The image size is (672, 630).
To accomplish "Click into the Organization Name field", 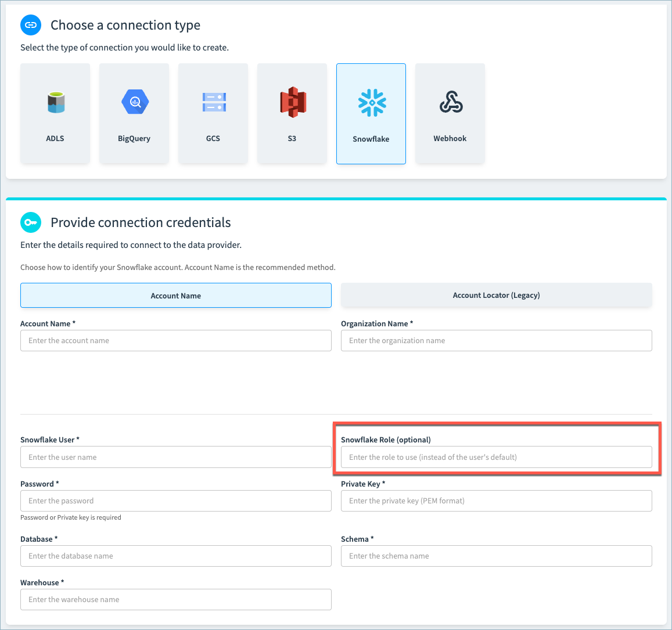I will click(496, 341).
